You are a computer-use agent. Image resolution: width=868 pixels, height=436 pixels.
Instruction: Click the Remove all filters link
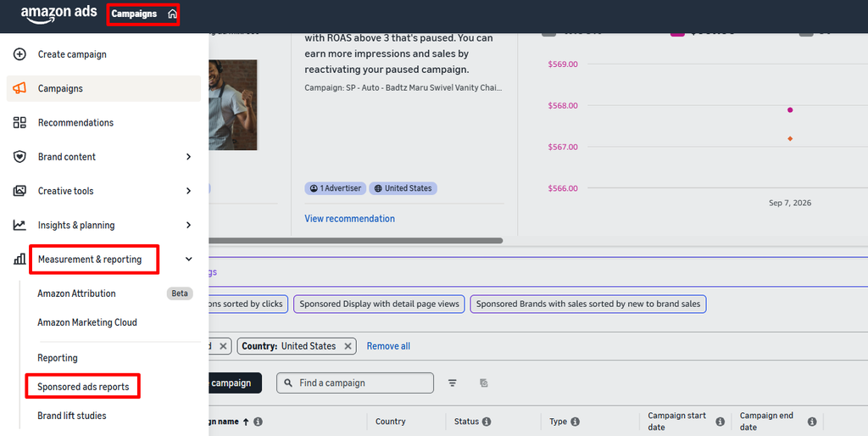point(388,346)
